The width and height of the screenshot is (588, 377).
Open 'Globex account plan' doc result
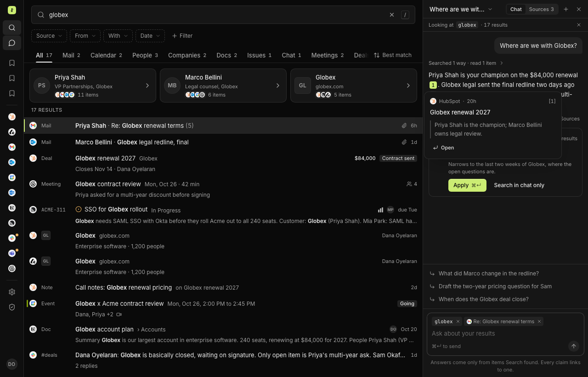click(223, 334)
